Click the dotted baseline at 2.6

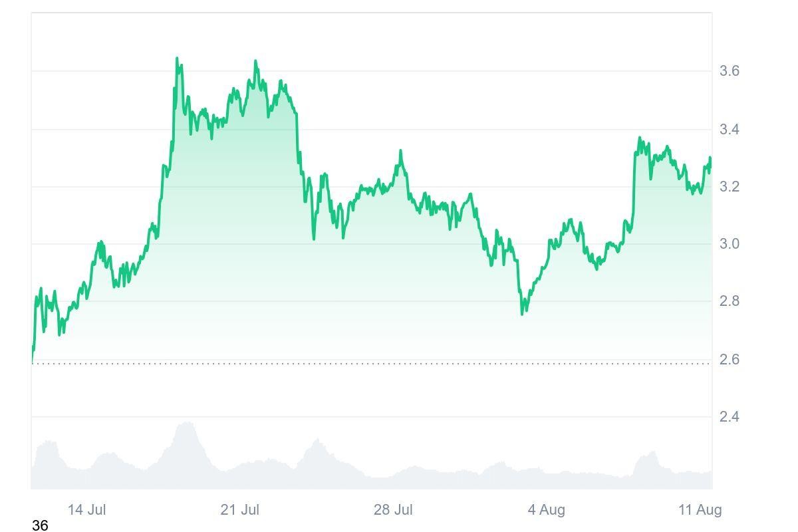[372, 363]
